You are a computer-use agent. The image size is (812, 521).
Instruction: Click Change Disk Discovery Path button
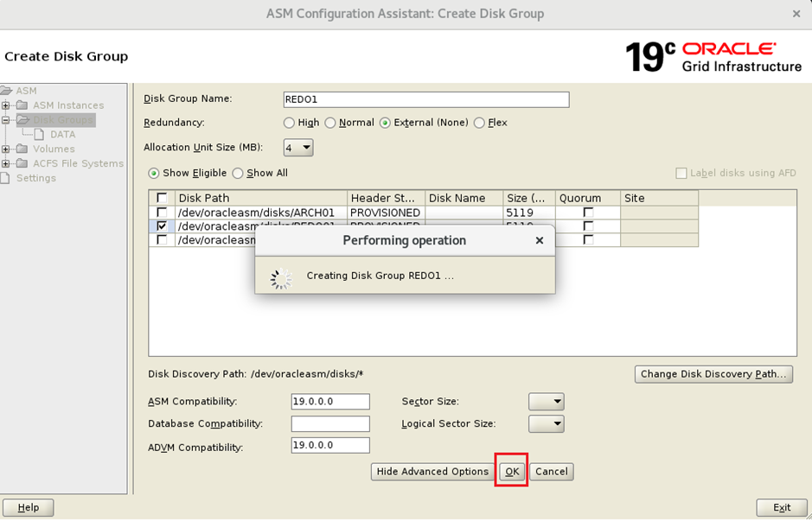pos(713,374)
